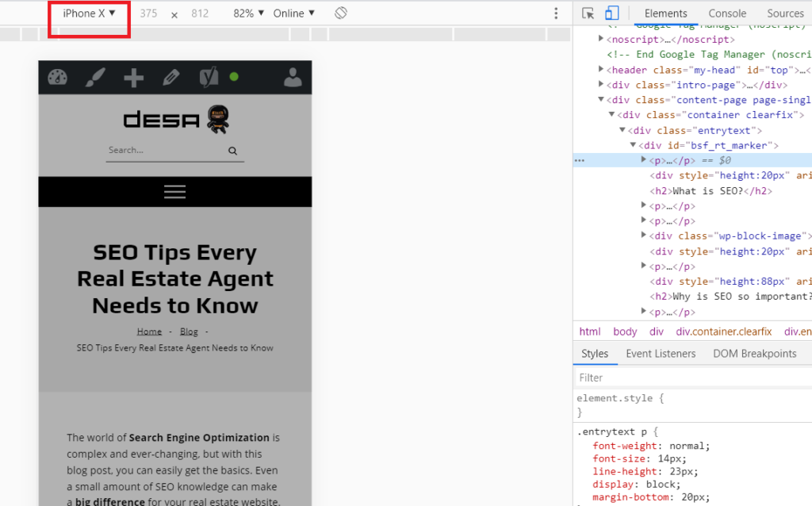Viewport: 812px width, 506px height.
Task: Select the h2 'Why is SEO so important' node
Action: click(730, 297)
